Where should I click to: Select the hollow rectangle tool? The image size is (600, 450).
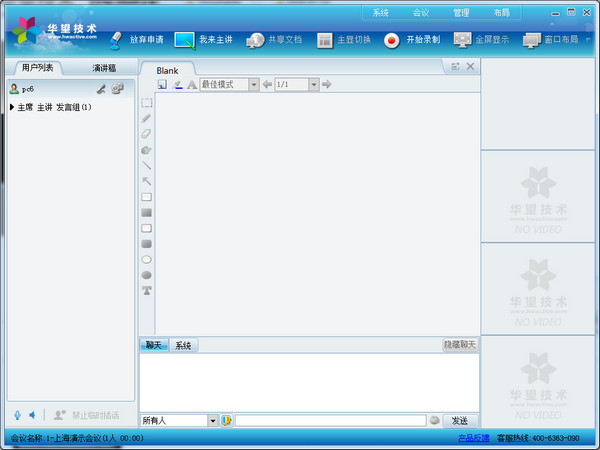pyautogui.click(x=147, y=197)
